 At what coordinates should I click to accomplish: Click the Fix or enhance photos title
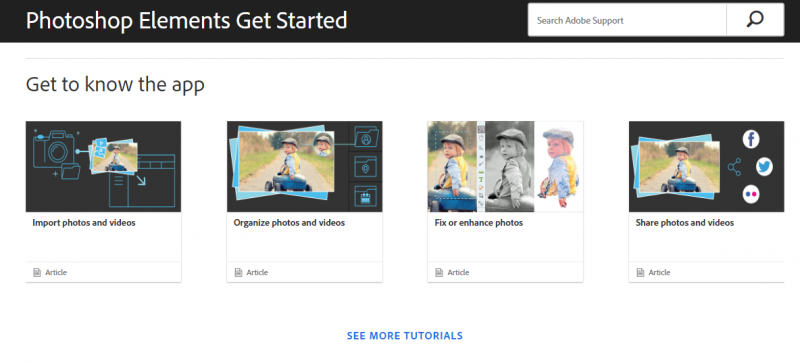479,223
